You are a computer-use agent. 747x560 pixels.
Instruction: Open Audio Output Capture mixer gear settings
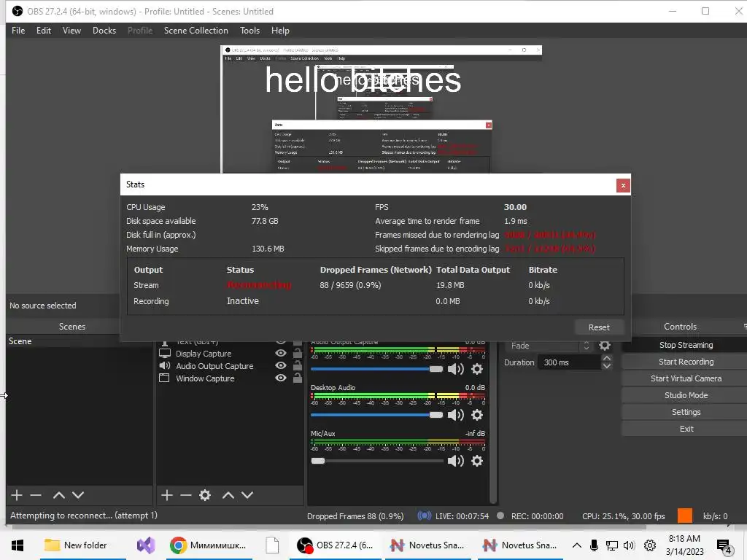[477, 369]
